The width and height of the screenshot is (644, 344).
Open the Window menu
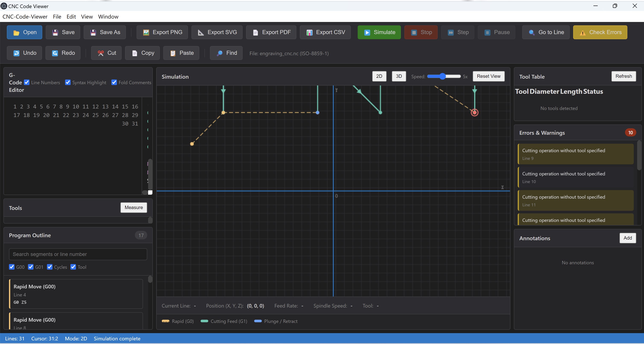pos(108,17)
